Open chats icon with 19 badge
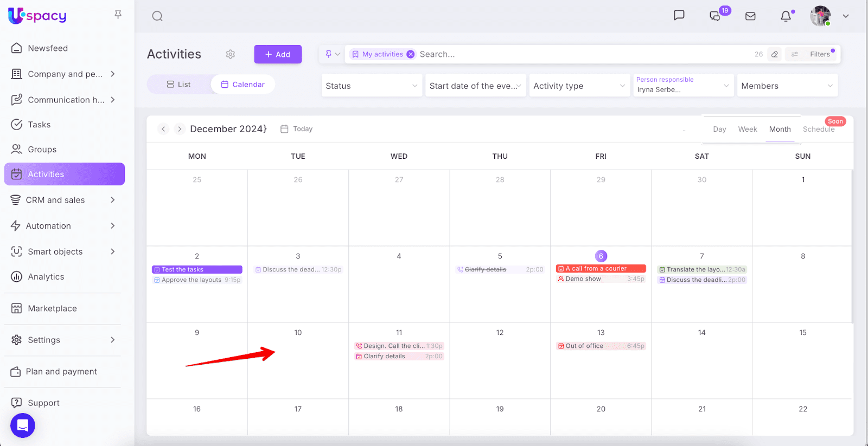Image resolution: width=868 pixels, height=446 pixels. tap(716, 16)
